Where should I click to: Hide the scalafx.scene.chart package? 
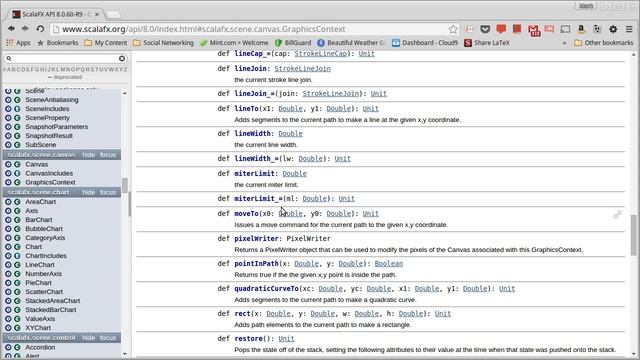(89, 192)
